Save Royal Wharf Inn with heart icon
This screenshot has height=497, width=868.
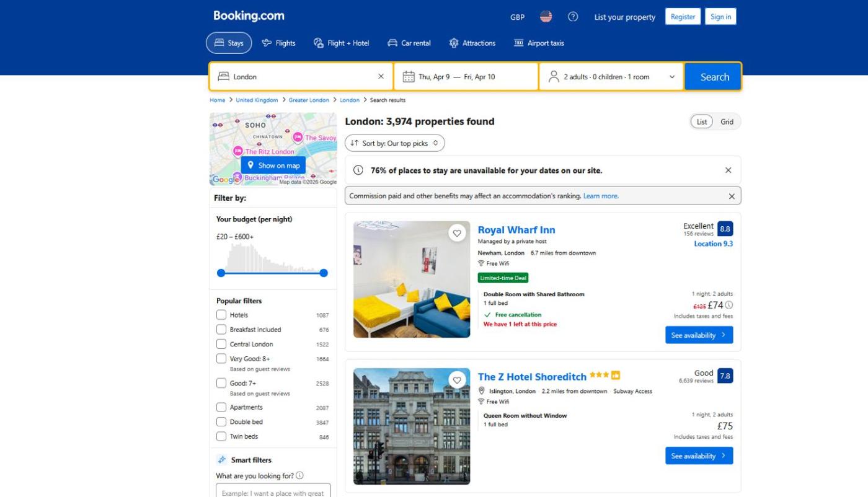click(457, 234)
